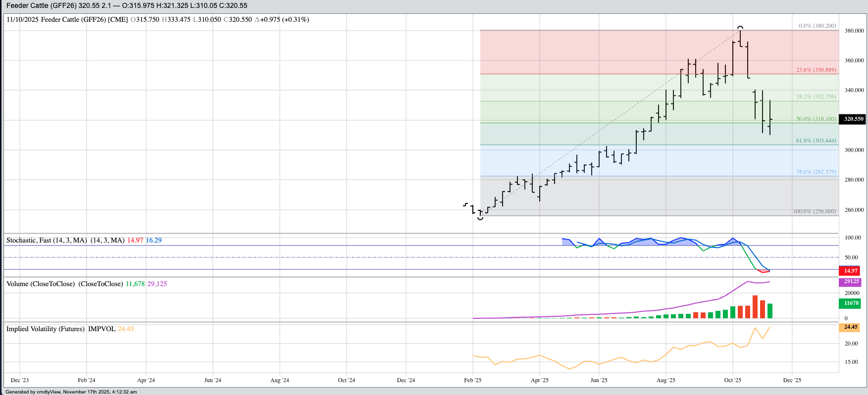This screenshot has height=395, width=868.
Task: Click the high marker arc above the October peak
Action: (740, 27)
